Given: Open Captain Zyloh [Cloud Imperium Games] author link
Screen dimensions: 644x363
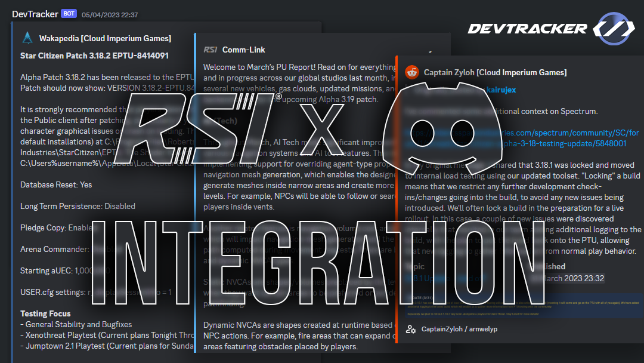Looking at the screenshot, I should [495, 72].
